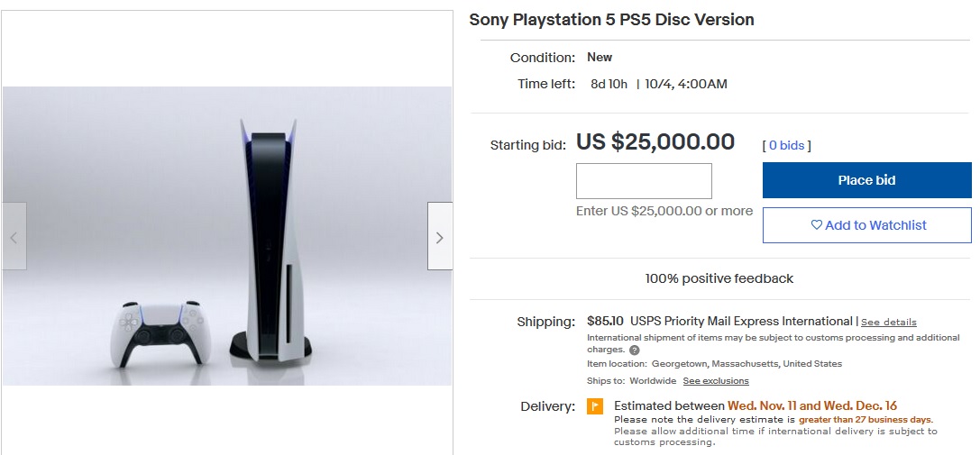The width and height of the screenshot is (980, 455).
Task: Click the 8d 10h time left value
Action: click(x=609, y=85)
